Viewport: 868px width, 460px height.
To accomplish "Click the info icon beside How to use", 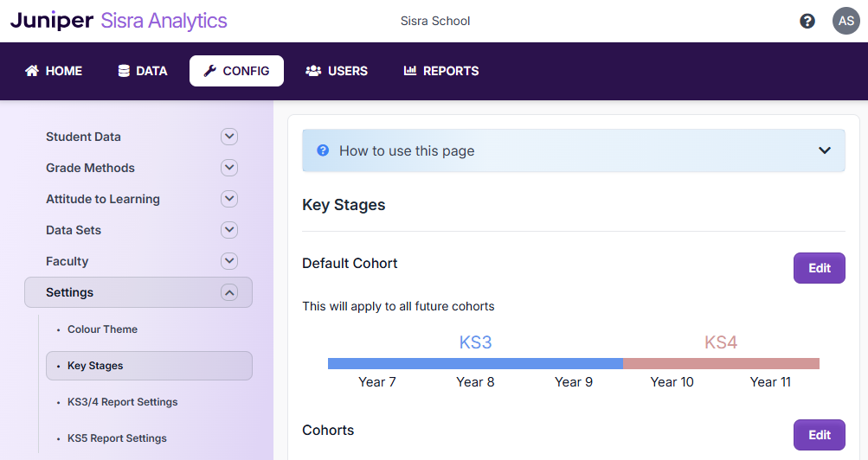I will [x=323, y=150].
